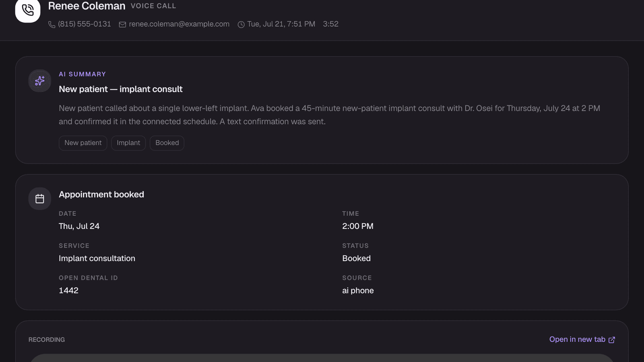Click the OPEN DENTAL ID field label
The image size is (644, 362).
click(88, 278)
